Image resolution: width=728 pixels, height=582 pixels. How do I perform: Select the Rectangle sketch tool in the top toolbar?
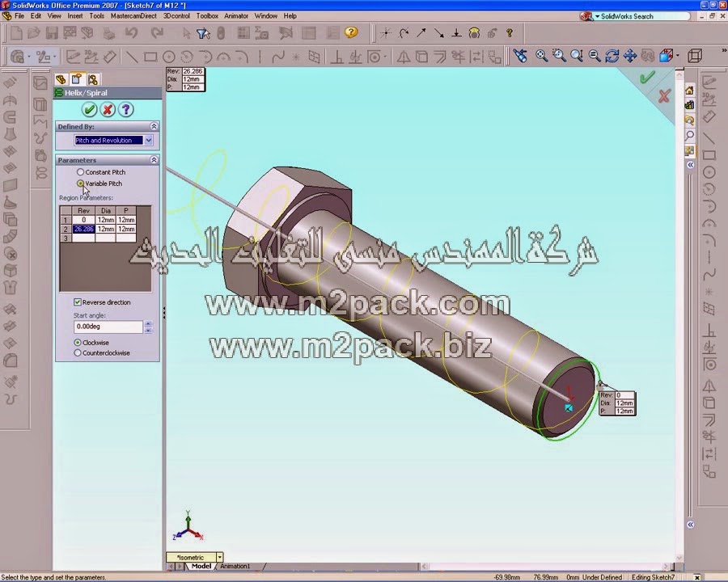[150, 57]
